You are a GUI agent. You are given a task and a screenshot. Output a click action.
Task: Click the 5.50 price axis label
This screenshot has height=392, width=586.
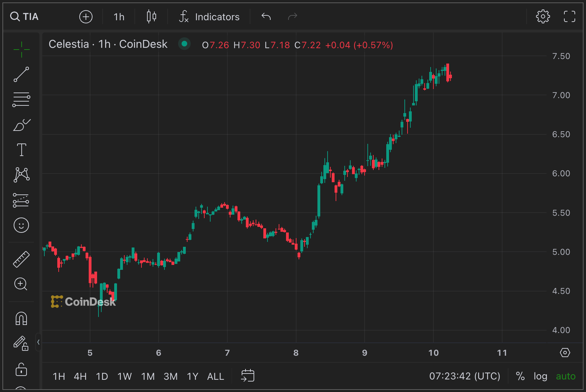(561, 213)
